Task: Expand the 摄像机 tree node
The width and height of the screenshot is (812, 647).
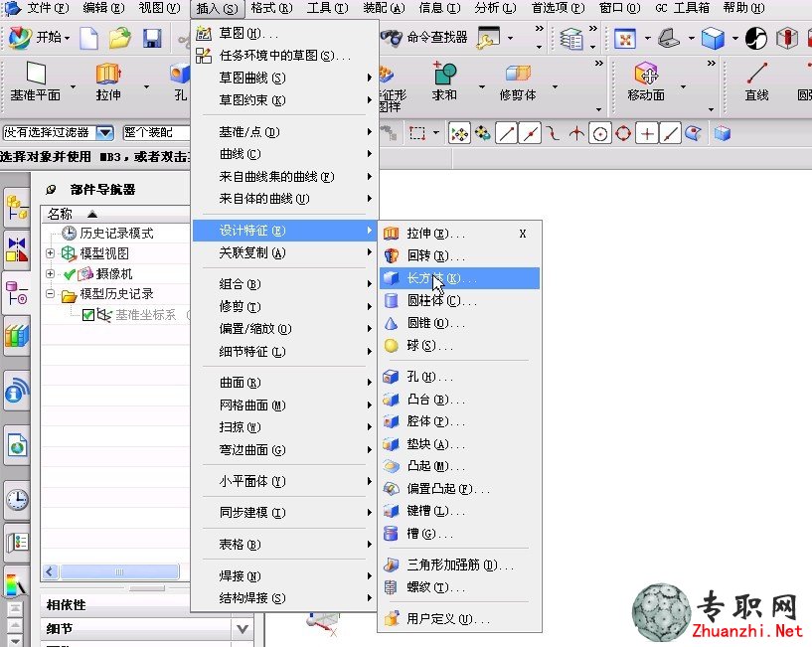Action: click(51, 273)
